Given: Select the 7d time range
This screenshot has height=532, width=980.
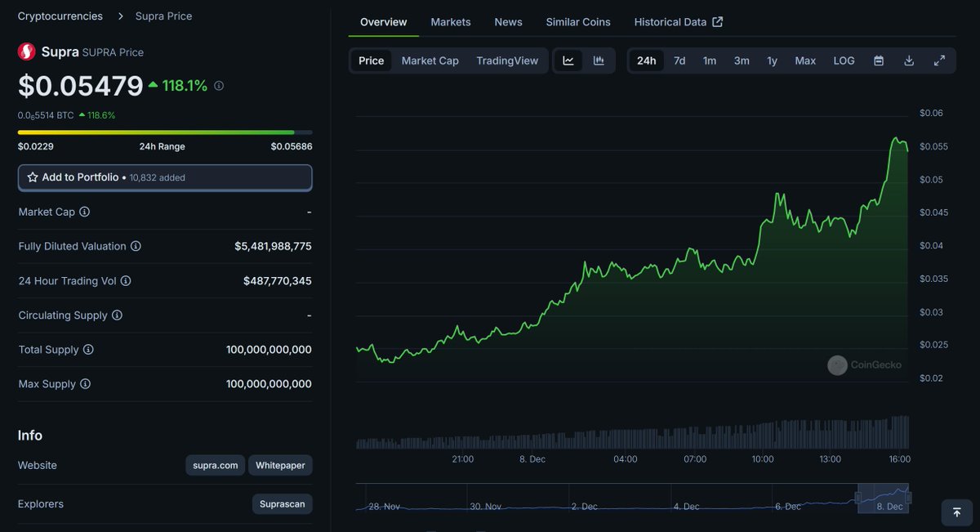Looking at the screenshot, I should point(679,60).
